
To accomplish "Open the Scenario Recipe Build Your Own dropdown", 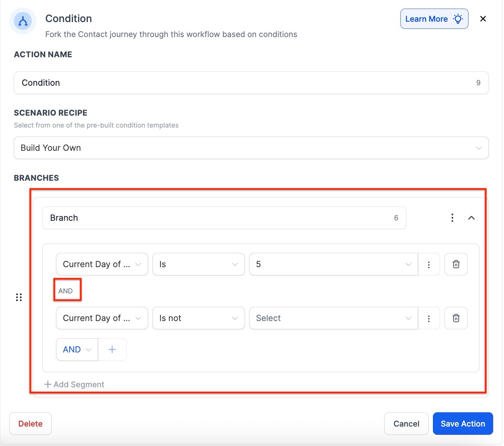I will 251,148.
